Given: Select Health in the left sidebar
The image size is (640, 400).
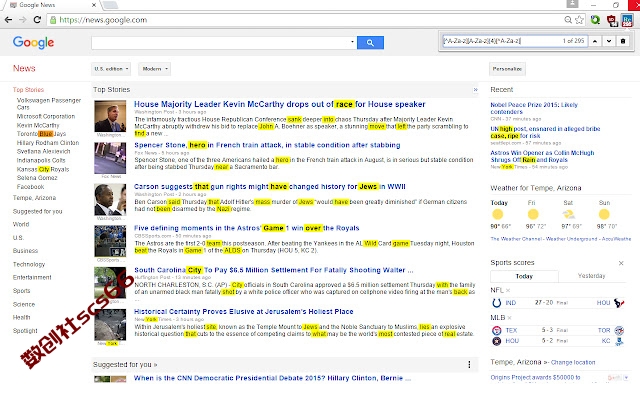Looking at the screenshot, I should 22,318.
